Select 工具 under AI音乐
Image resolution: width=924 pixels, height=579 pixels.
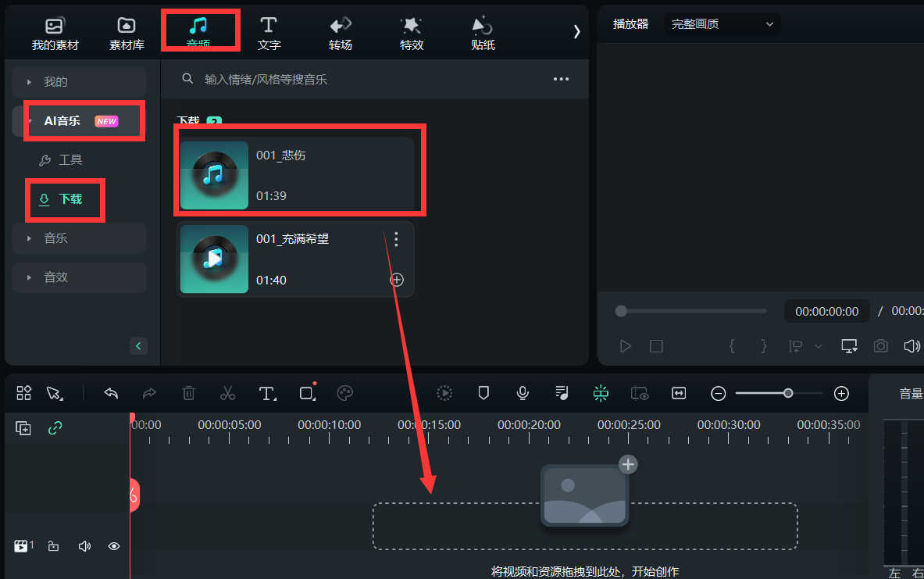[61, 159]
